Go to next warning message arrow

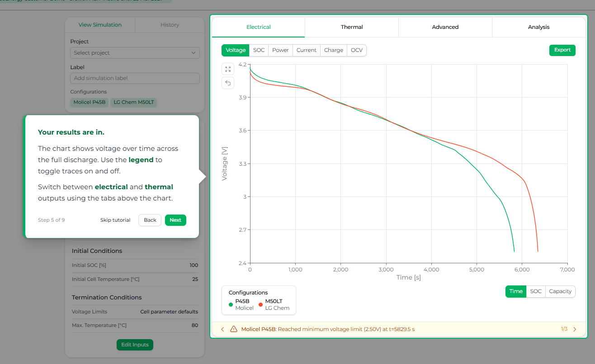tap(575, 329)
